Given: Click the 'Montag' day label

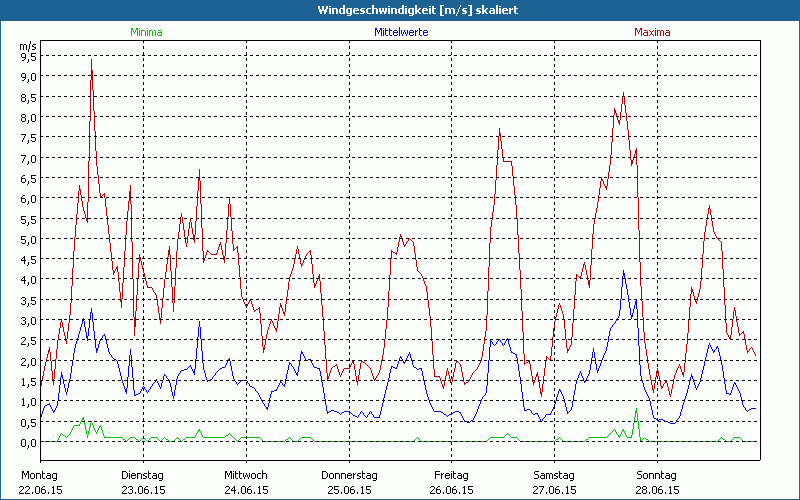Looking at the screenshot, I should [x=39, y=476].
